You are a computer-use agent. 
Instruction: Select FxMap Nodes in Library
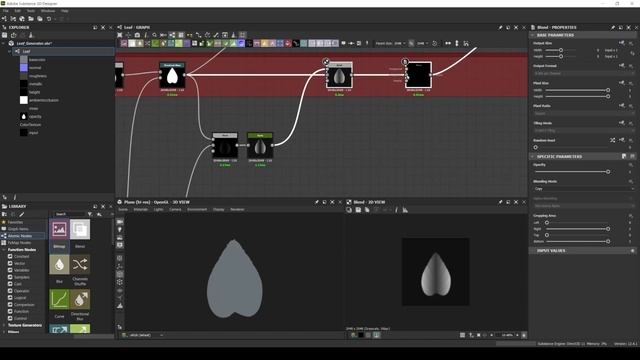[x=20, y=243]
